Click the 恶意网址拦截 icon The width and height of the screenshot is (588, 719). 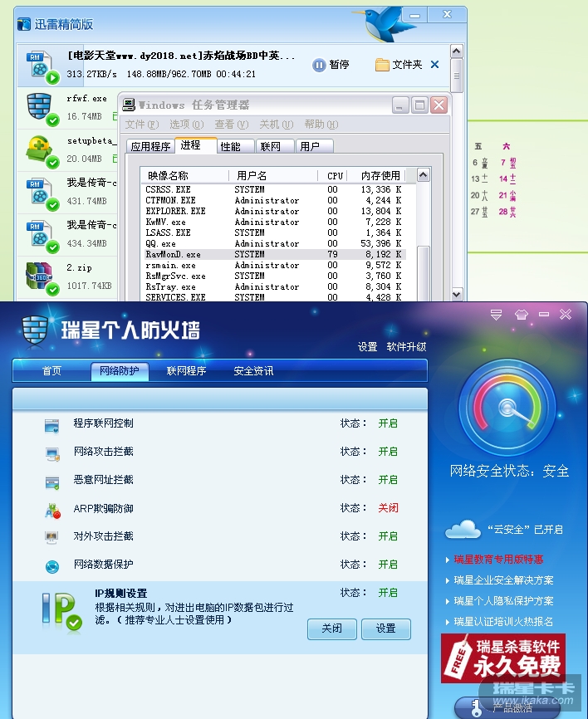pyautogui.click(x=52, y=482)
